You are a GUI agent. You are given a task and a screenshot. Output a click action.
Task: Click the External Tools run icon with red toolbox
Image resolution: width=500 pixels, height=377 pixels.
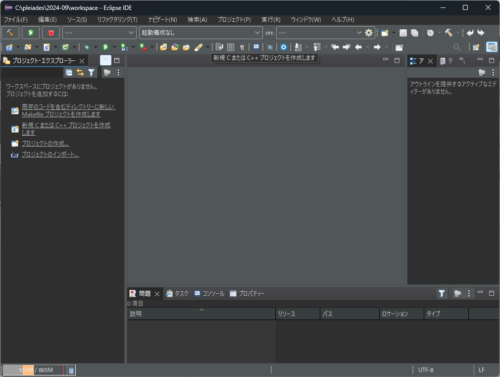(143, 47)
